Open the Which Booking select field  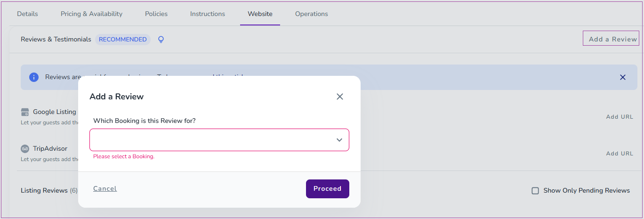[x=212, y=140]
